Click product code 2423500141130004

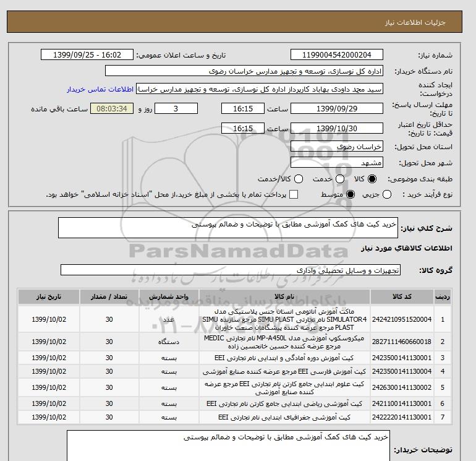402,372
